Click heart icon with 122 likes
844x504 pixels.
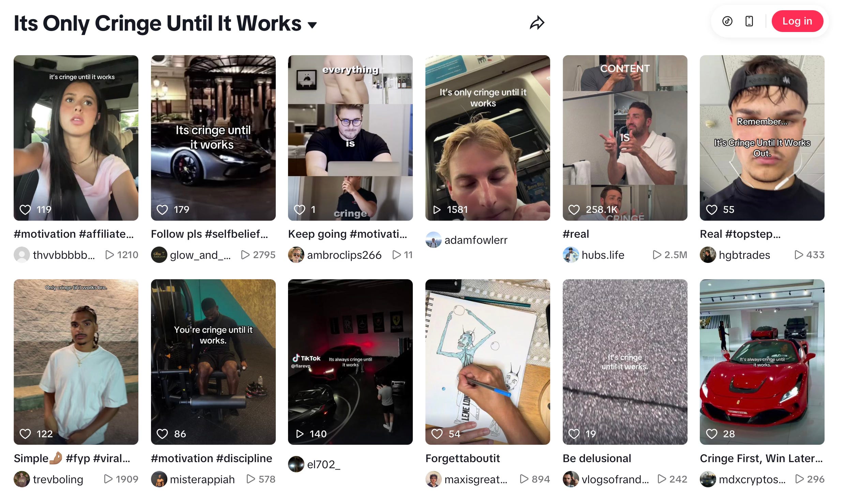[25, 434]
